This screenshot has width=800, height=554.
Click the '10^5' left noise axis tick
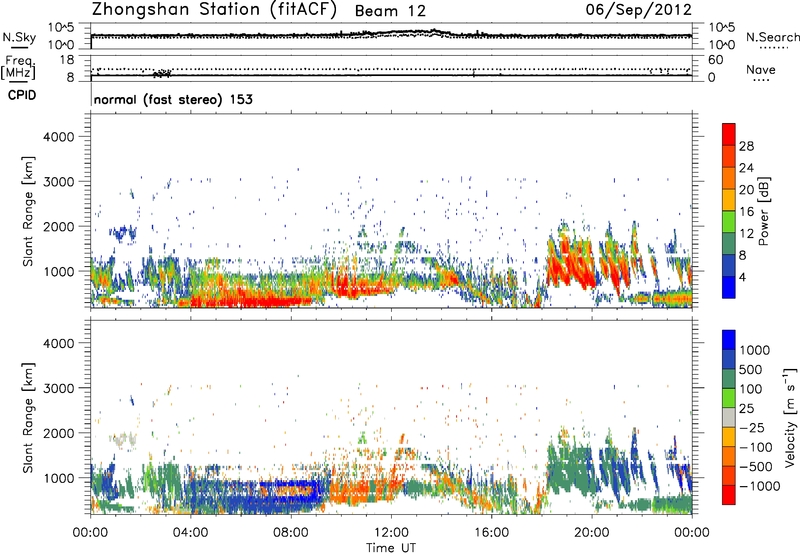coord(61,28)
